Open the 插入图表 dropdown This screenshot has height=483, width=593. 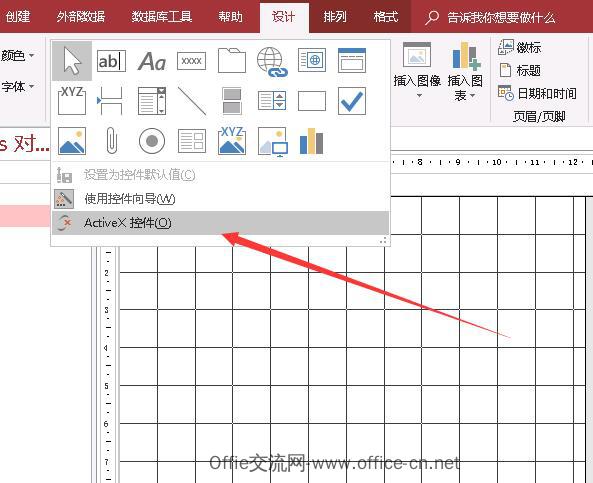pos(465,71)
